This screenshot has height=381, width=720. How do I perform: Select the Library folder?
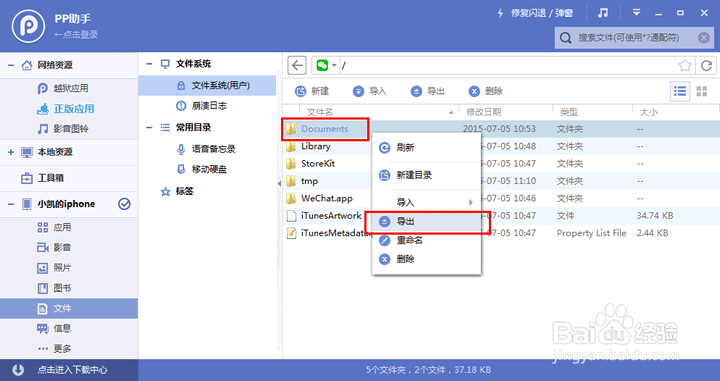point(315,146)
